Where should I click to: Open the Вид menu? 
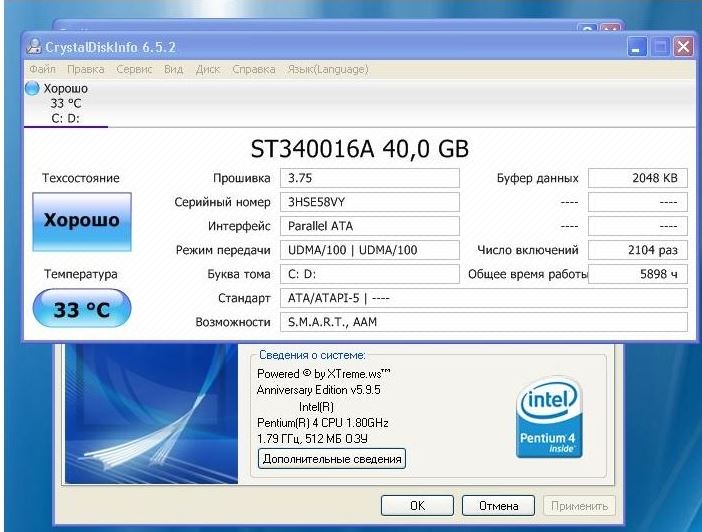(174, 69)
